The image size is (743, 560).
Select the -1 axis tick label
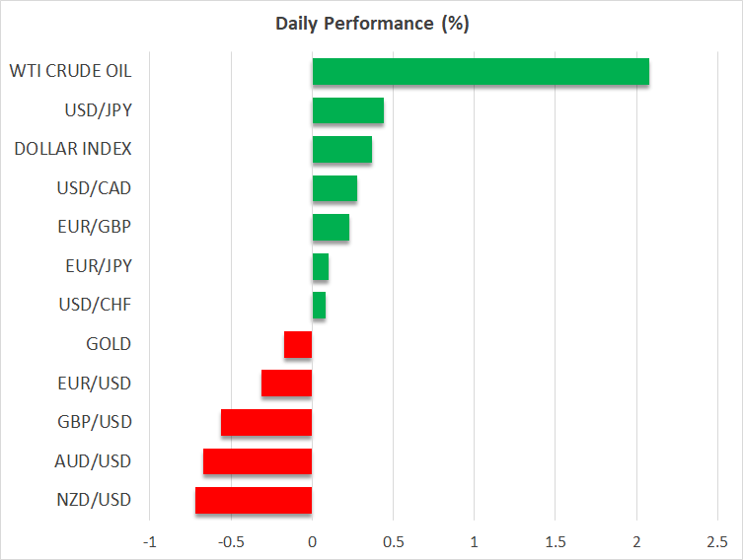pos(149,541)
